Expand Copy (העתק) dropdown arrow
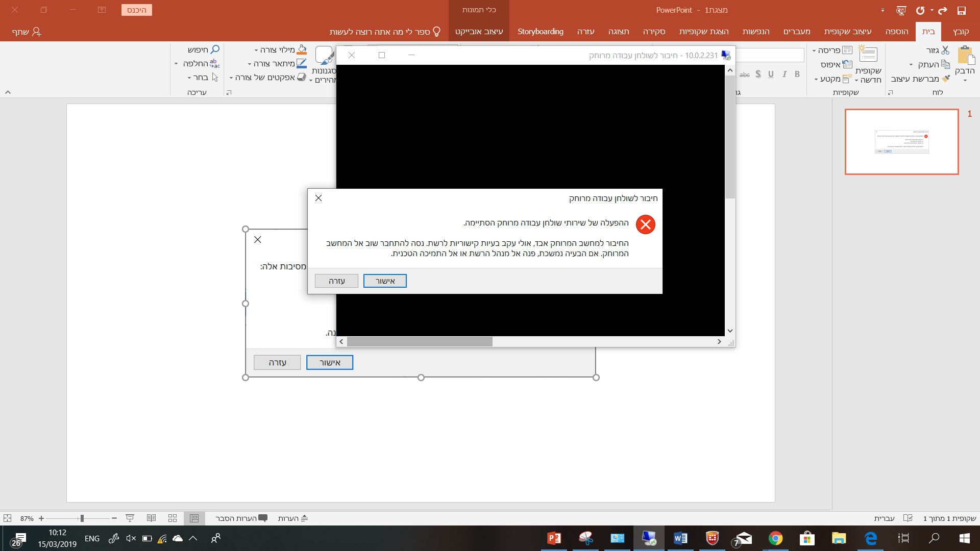 911,65
